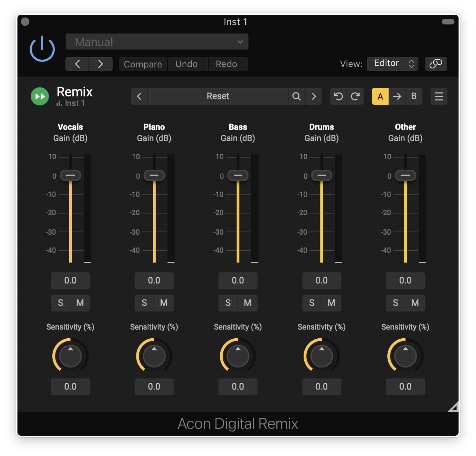Mute the Other stem
Image resolution: width=476 pixels, height=456 pixels.
(x=415, y=303)
